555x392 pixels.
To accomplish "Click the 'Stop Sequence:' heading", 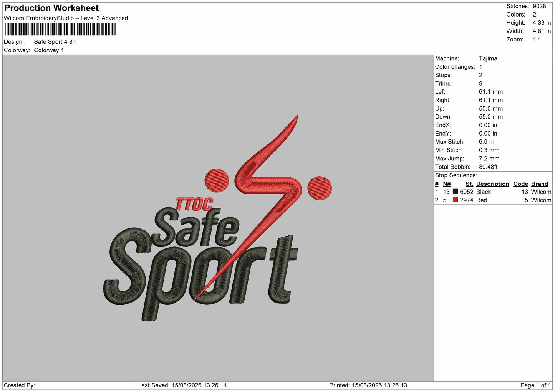I will pyautogui.click(x=456, y=175).
